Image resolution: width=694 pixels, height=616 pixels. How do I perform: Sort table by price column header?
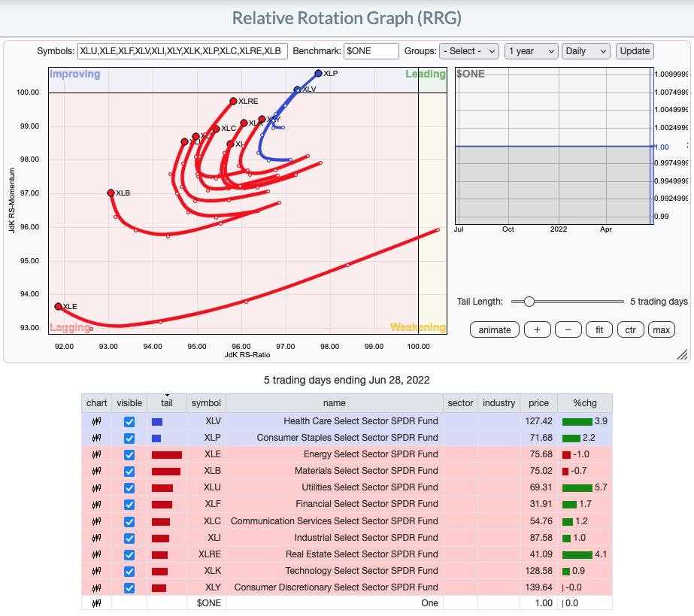[x=538, y=403]
